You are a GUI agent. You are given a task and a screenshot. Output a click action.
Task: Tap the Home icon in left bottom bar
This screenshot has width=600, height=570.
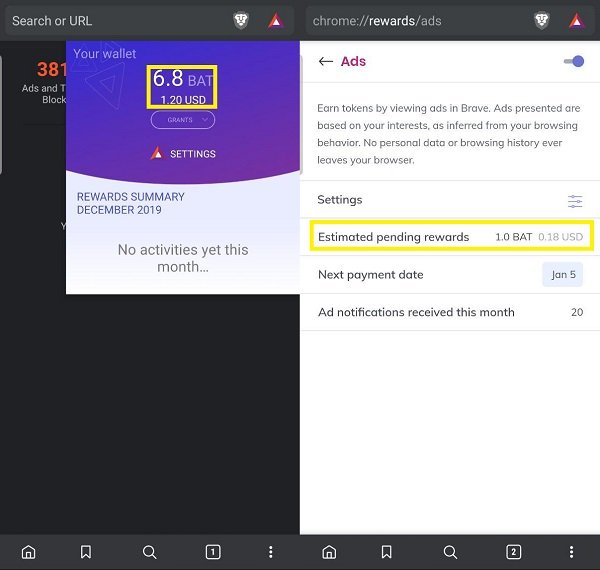pyautogui.click(x=29, y=552)
